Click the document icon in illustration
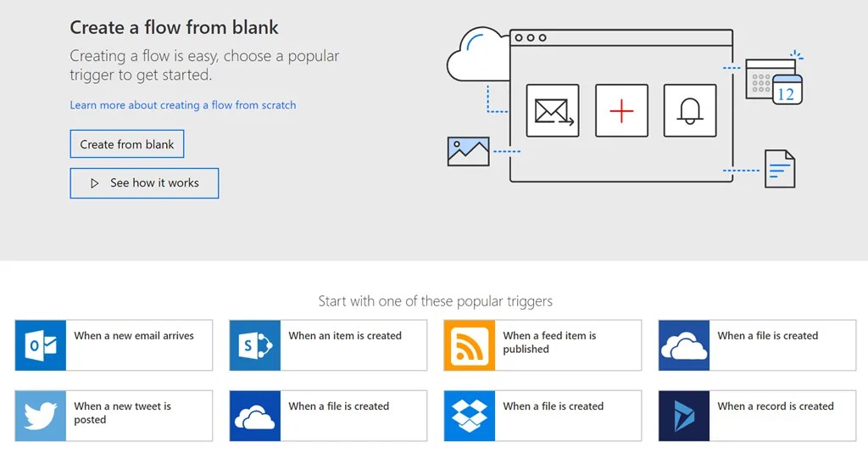Image resolution: width=868 pixels, height=459 pixels. tap(780, 169)
